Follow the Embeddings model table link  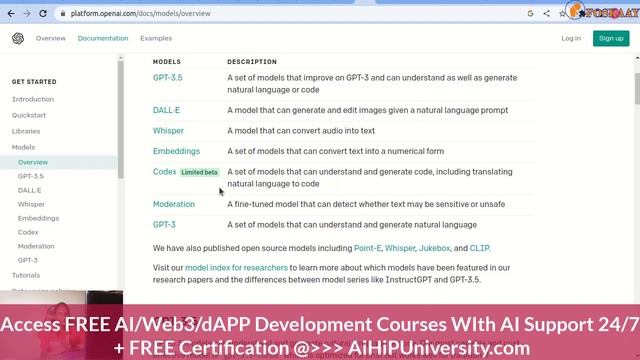(176, 151)
